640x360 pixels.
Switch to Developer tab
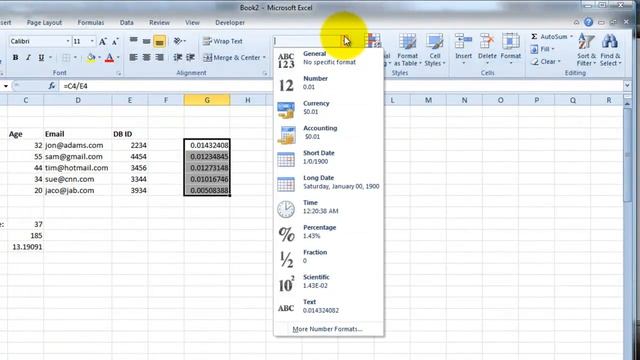tap(230, 23)
